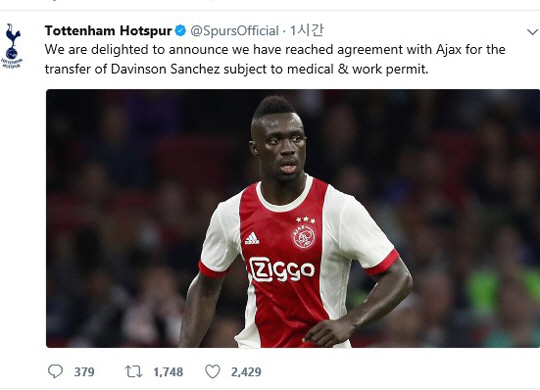
Task: Open the Tottenham Hotspur profile name
Action: [x=108, y=31]
